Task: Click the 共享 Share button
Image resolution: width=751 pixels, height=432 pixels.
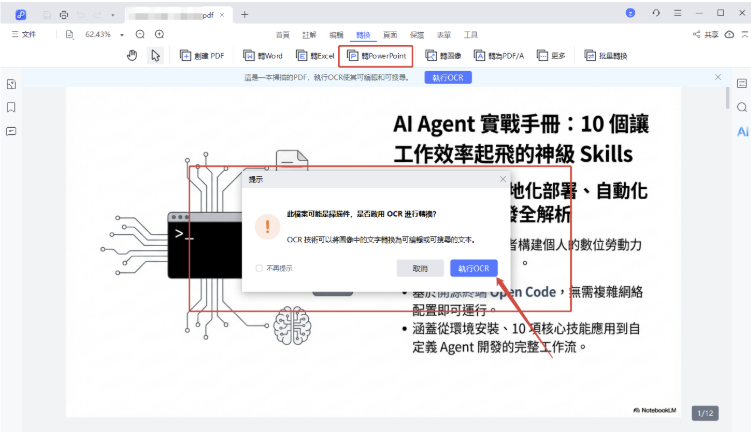Action: pos(705,34)
